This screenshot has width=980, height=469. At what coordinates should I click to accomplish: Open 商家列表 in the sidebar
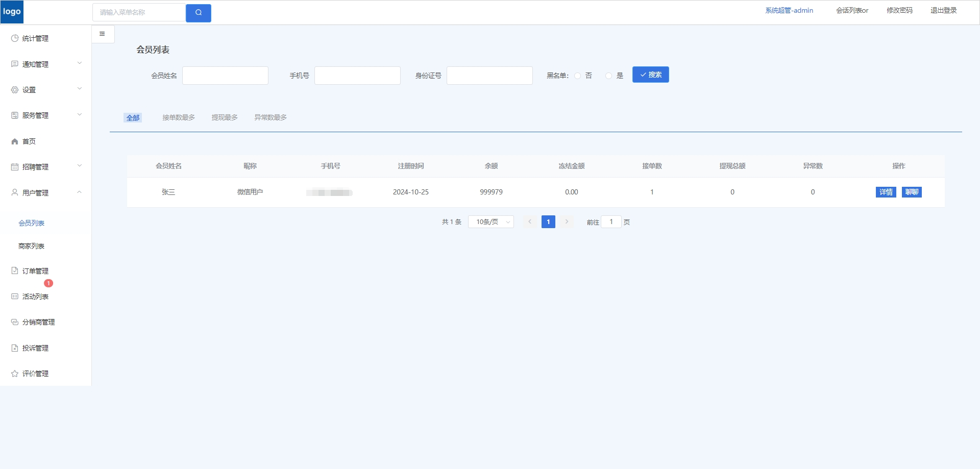coord(32,246)
